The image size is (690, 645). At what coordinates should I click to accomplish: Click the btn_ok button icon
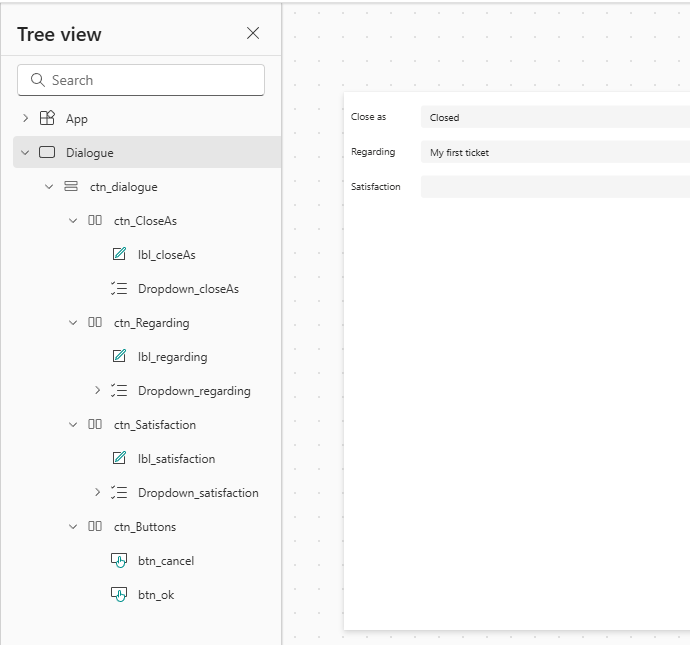pyautogui.click(x=119, y=594)
